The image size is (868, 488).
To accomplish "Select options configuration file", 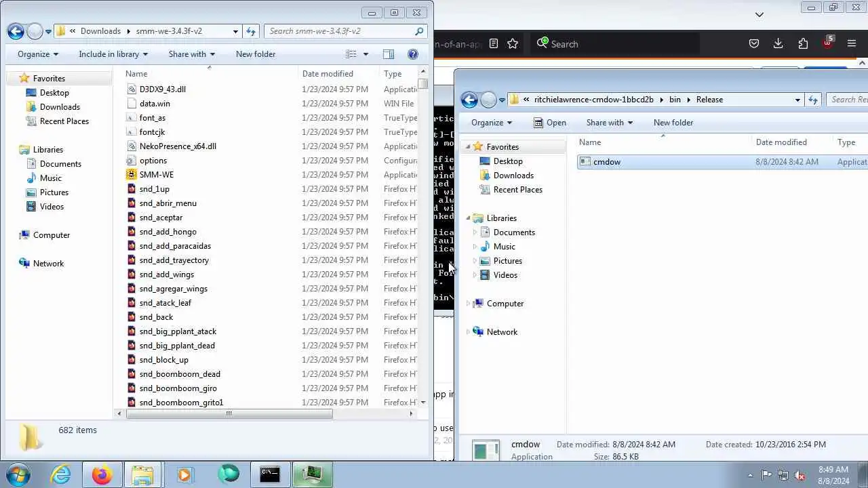I will coord(153,161).
